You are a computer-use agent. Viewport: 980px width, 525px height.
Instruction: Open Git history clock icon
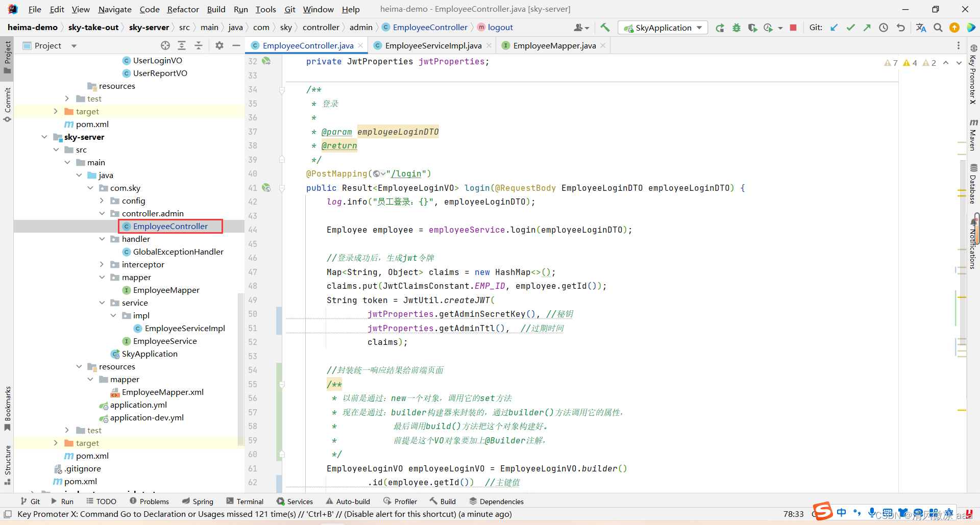pyautogui.click(x=884, y=28)
